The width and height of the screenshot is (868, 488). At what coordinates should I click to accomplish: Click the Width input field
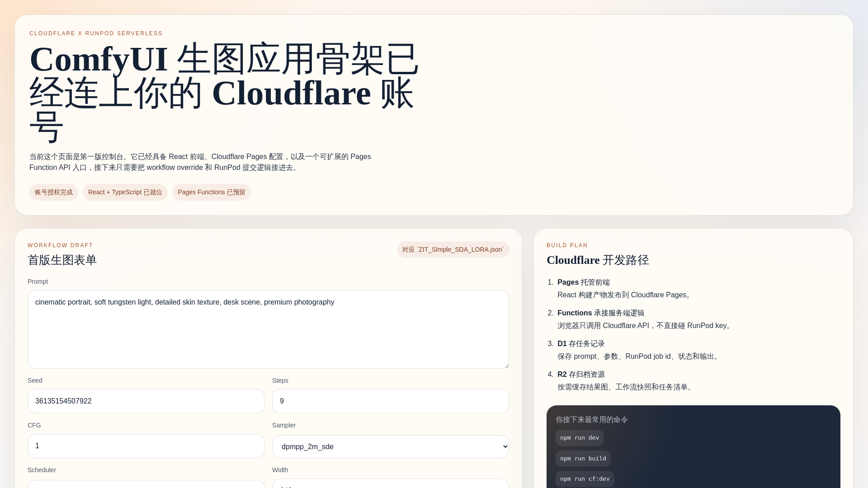pyautogui.click(x=391, y=483)
